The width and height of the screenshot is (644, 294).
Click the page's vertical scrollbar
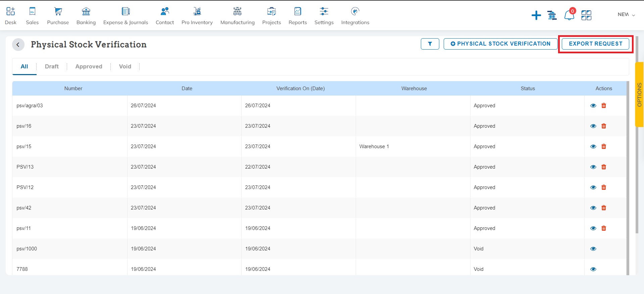coord(637,134)
